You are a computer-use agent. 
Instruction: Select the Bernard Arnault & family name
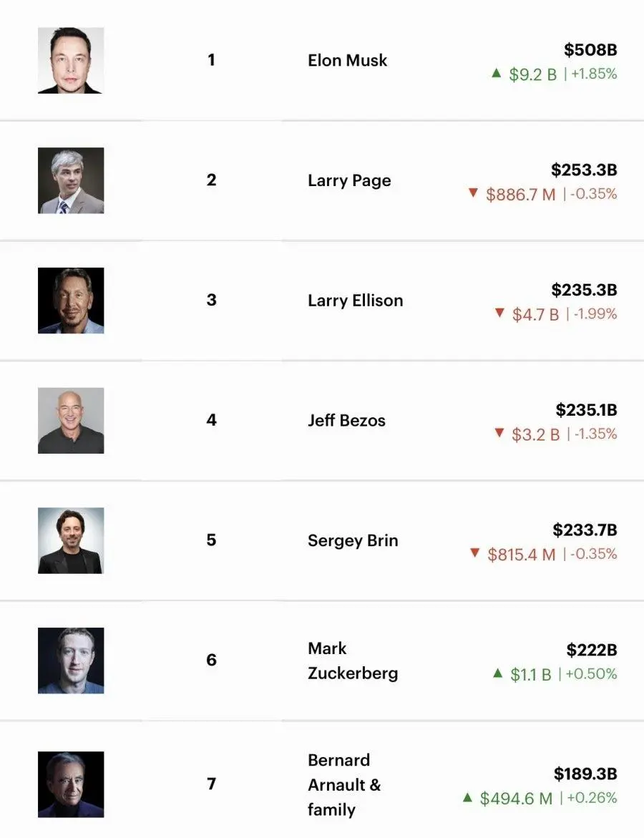344,784
